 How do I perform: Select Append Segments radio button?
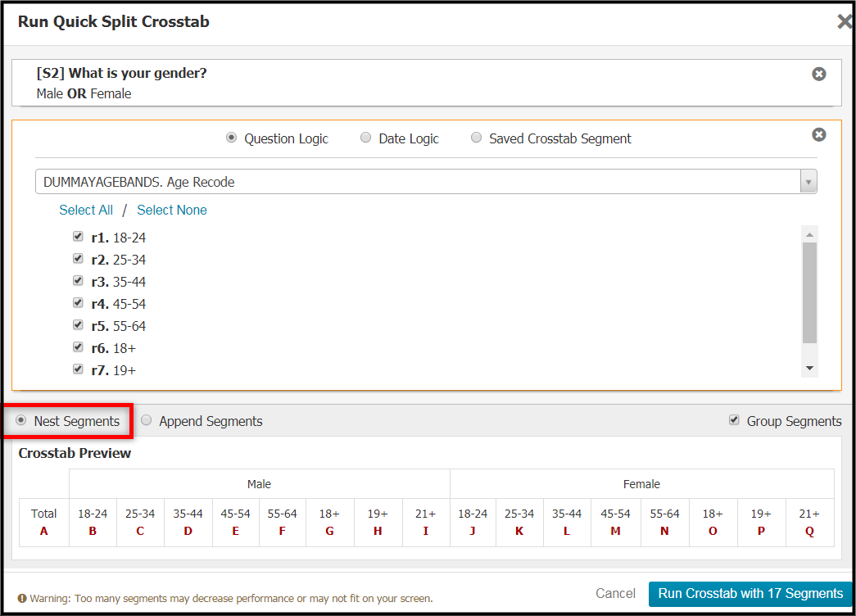[x=147, y=420]
